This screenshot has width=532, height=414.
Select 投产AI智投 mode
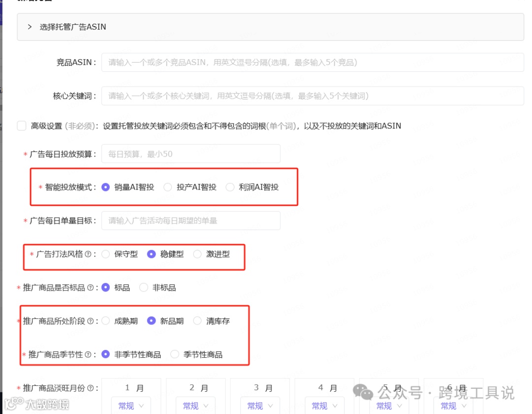tap(167, 187)
